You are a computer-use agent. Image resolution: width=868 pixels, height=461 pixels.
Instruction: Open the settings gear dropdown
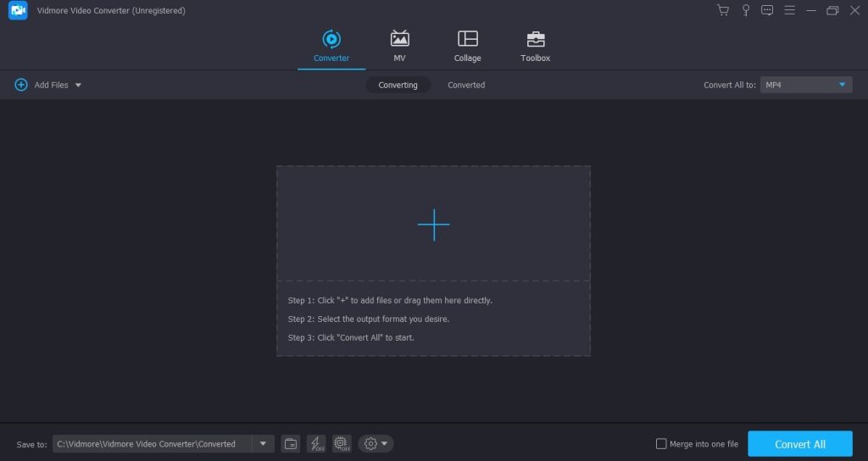(x=376, y=444)
